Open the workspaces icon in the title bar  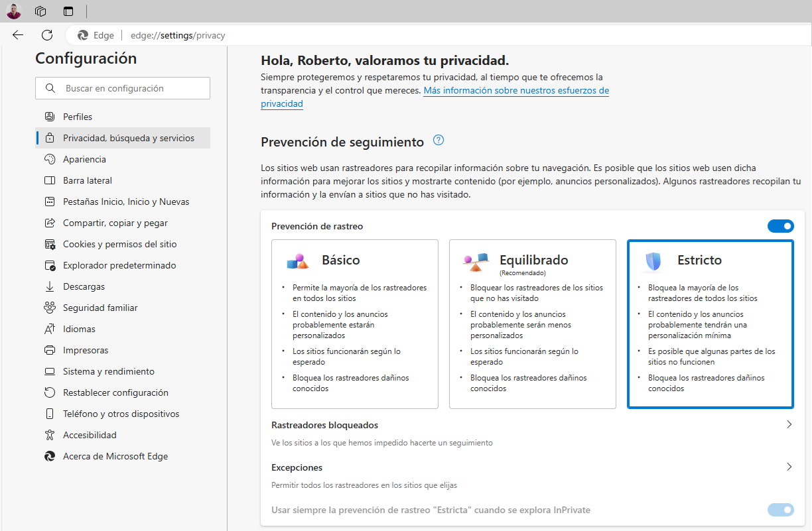[41, 11]
